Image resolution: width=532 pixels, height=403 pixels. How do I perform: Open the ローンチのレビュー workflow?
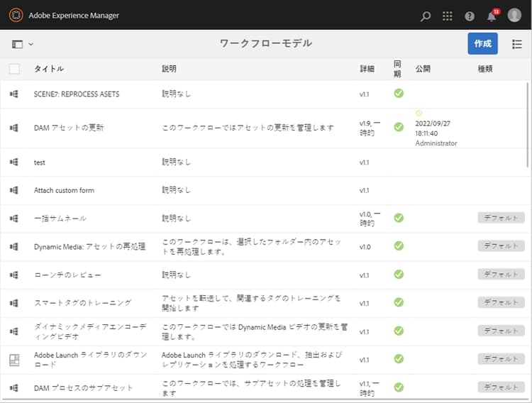coord(67,275)
